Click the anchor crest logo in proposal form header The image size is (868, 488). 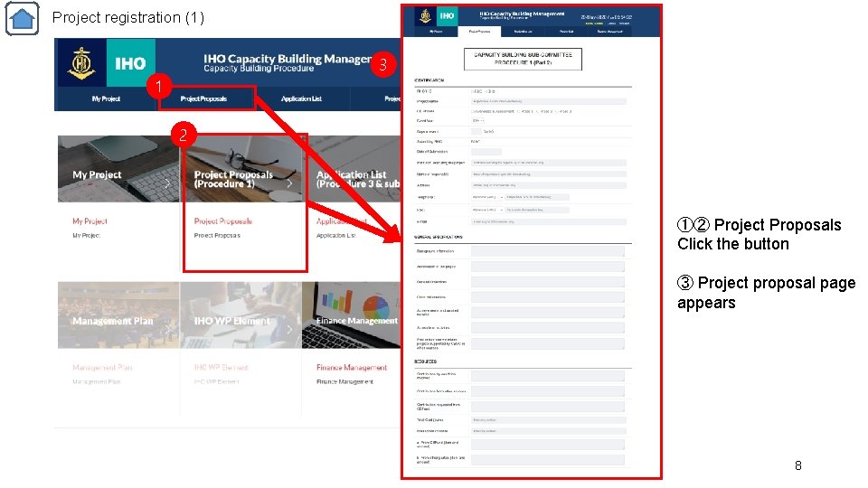pyautogui.click(x=425, y=16)
